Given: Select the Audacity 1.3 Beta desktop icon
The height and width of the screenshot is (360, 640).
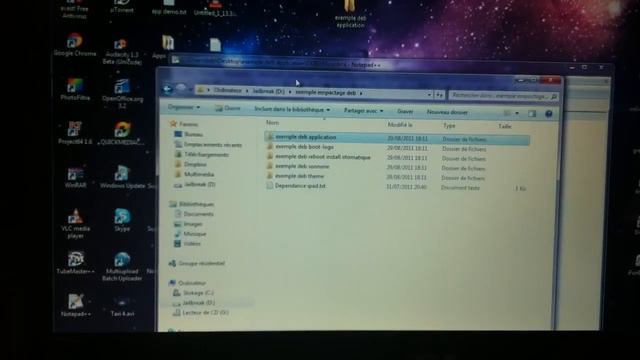Looking at the screenshot, I should pos(122,52).
